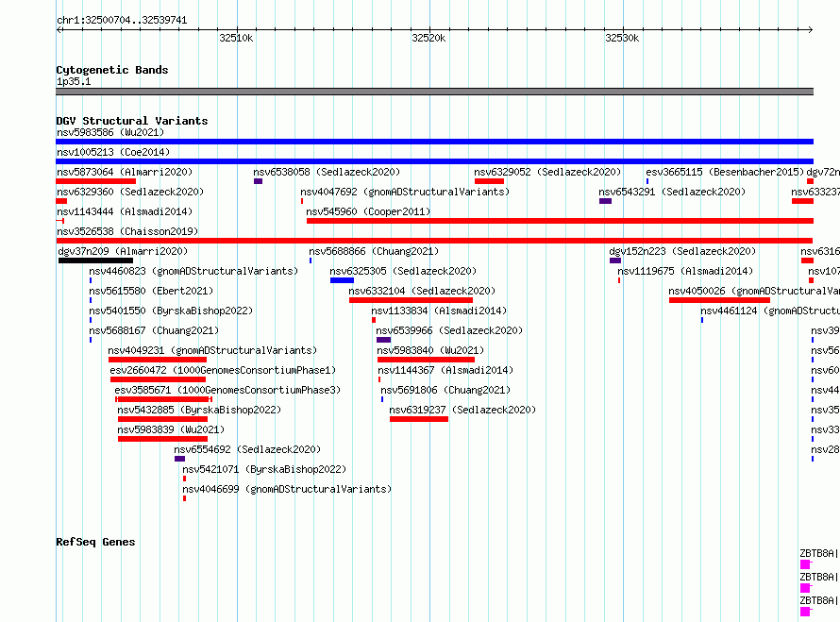
Task: Click the purple nsv6539966 variant bar
Action: [383, 340]
